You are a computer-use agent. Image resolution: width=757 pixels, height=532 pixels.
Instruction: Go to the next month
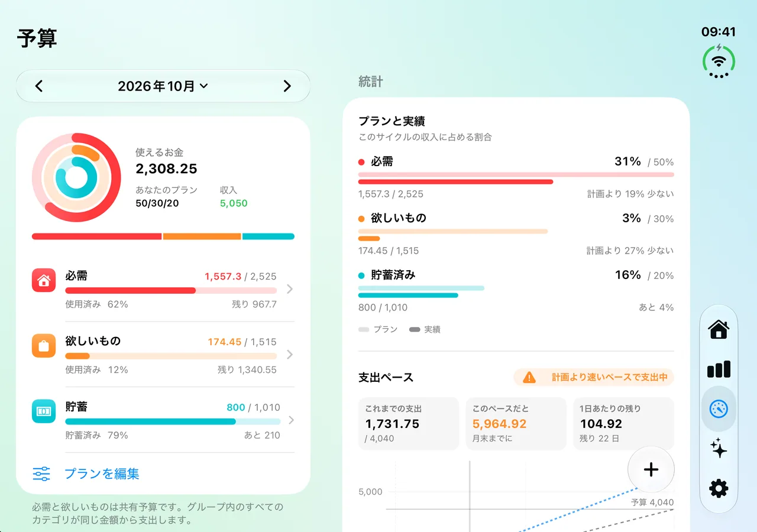(x=287, y=86)
